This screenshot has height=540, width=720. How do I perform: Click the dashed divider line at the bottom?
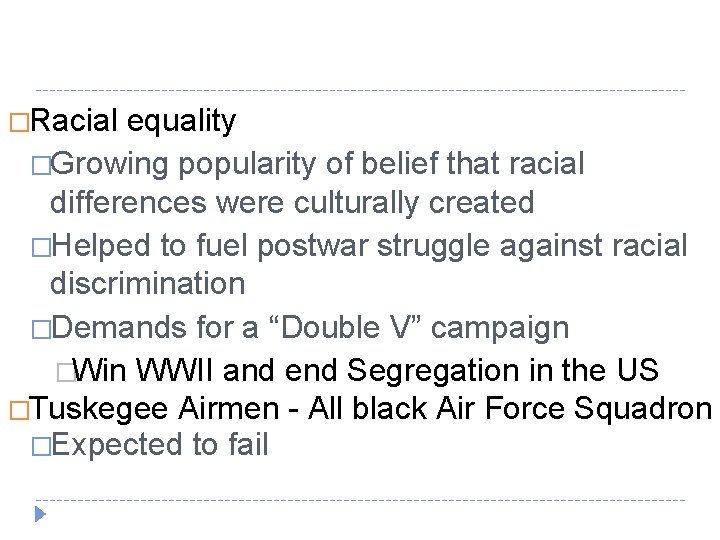point(360,500)
